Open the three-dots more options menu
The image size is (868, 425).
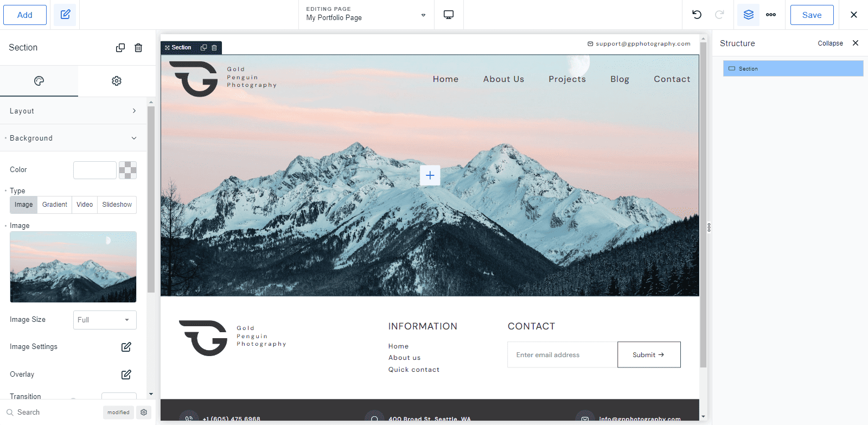770,15
